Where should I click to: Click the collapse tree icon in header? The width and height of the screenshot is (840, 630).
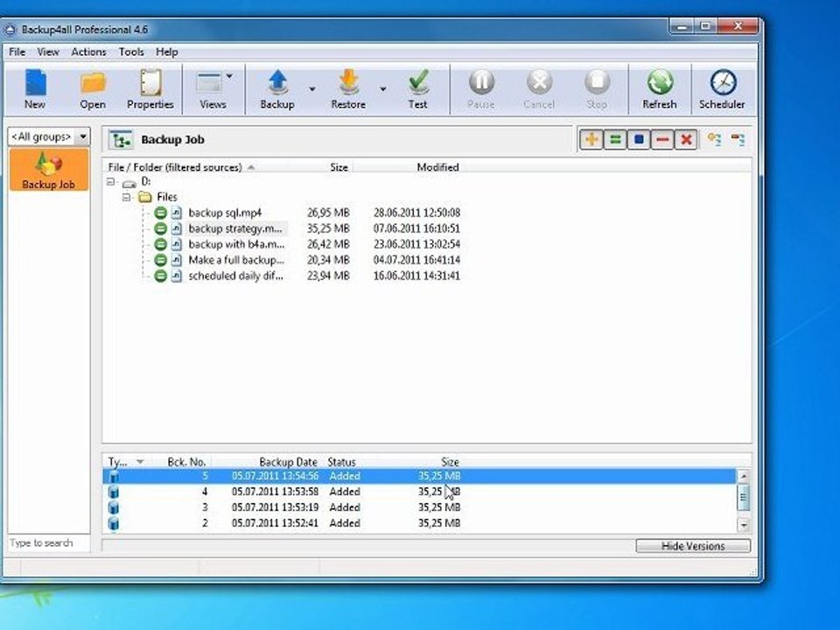click(738, 140)
